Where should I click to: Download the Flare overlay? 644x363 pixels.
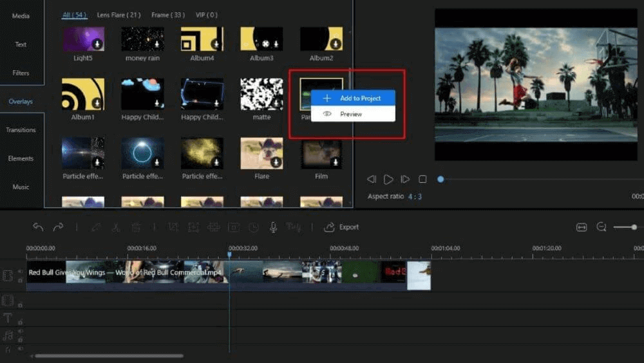(x=276, y=162)
